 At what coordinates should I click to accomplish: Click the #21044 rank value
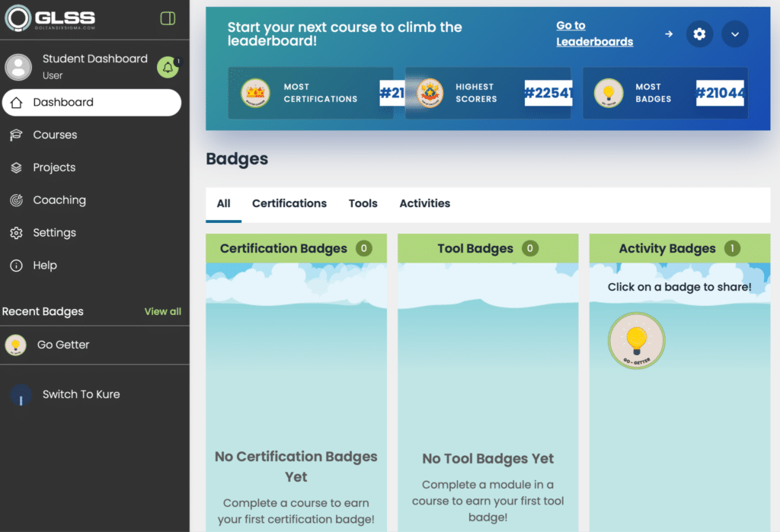click(720, 93)
